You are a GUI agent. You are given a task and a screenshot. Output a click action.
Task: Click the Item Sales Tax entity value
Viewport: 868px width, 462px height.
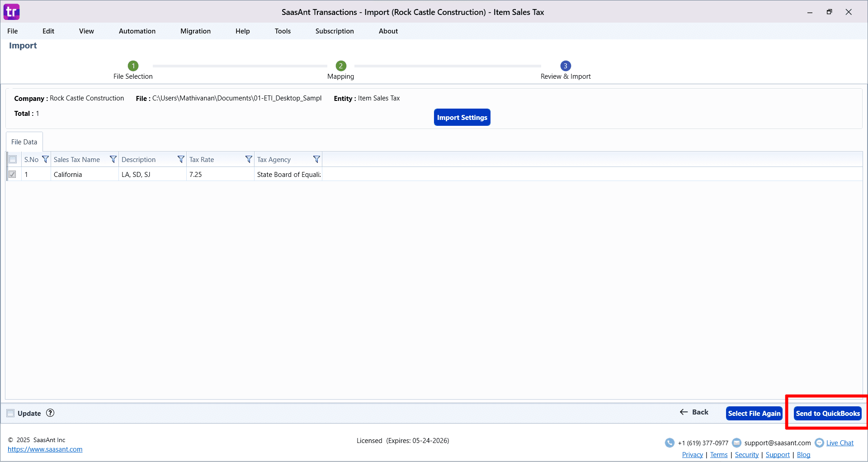coord(379,98)
